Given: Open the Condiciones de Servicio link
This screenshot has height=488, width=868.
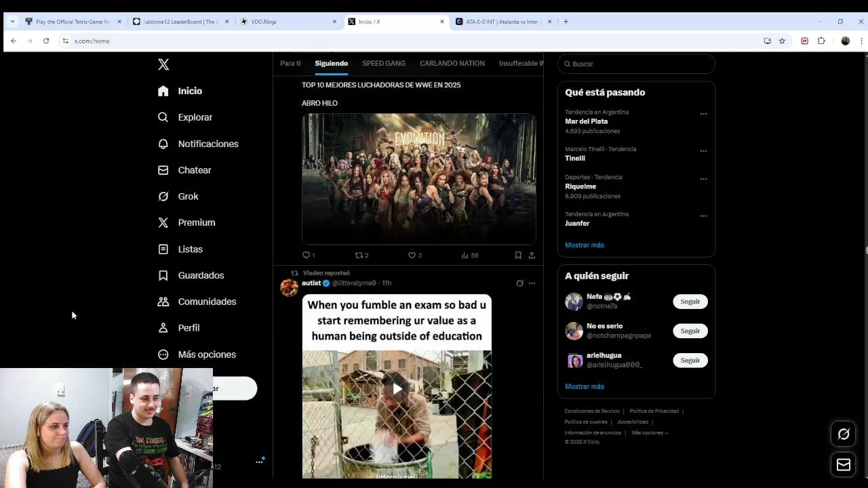Looking at the screenshot, I should [x=592, y=411].
